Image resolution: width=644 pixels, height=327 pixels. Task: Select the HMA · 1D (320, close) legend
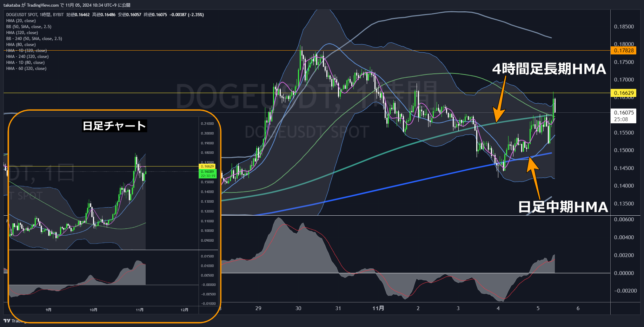click(x=26, y=51)
